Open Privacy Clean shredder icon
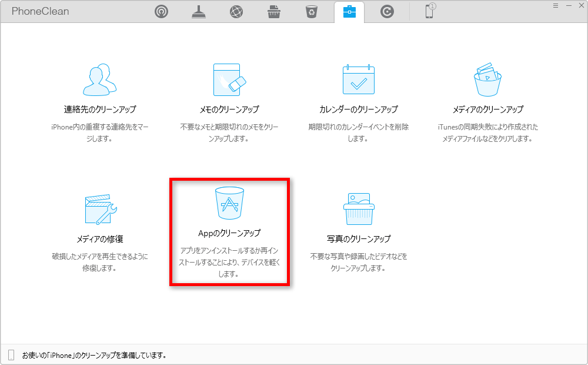This screenshot has width=588, height=365. [x=274, y=11]
